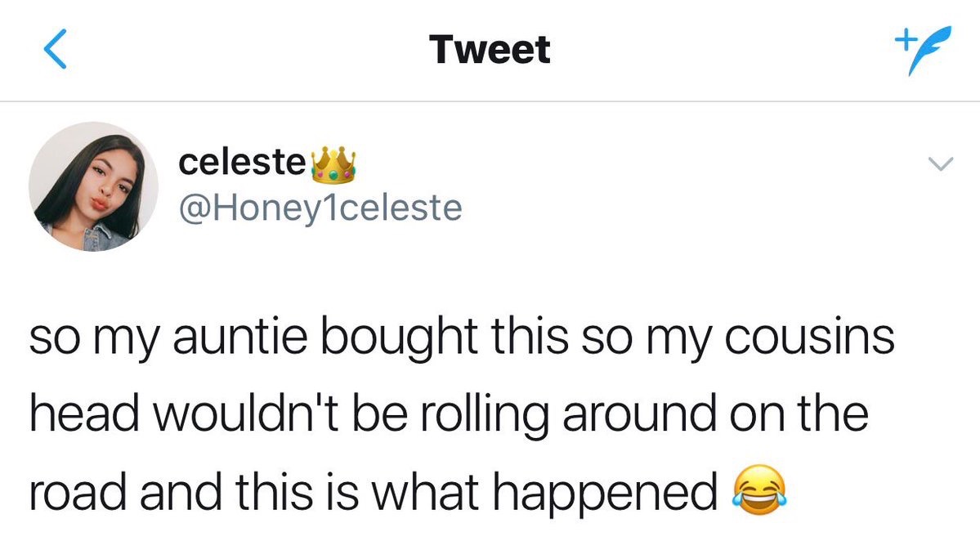Click the crown emoji beside celeste
Screen dimensions: 980x550
[x=331, y=163]
